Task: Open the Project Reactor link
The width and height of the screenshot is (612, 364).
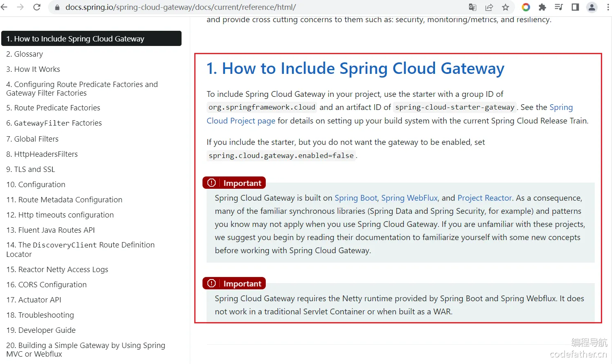Action: (x=485, y=198)
